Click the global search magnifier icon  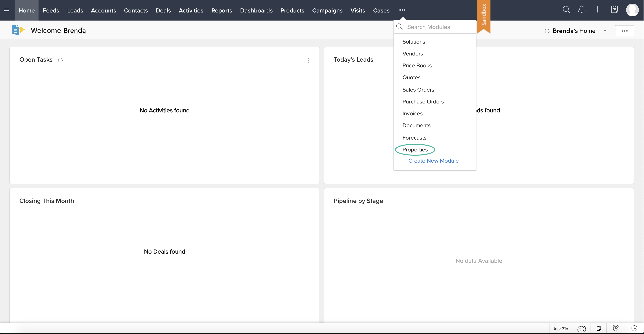pyautogui.click(x=566, y=10)
